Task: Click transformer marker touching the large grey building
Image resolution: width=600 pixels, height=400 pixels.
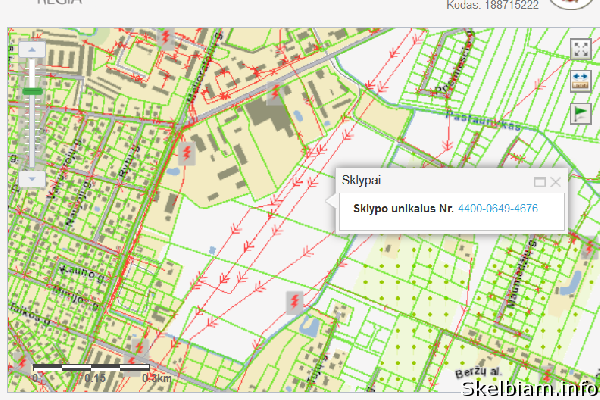Action: click(x=275, y=93)
